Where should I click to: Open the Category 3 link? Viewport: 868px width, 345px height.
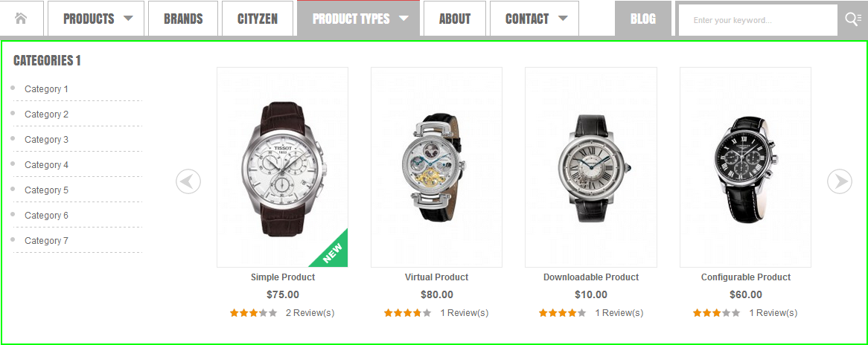click(x=46, y=140)
